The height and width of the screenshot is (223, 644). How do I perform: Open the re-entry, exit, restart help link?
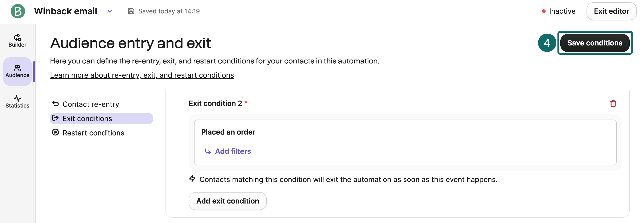tap(142, 75)
